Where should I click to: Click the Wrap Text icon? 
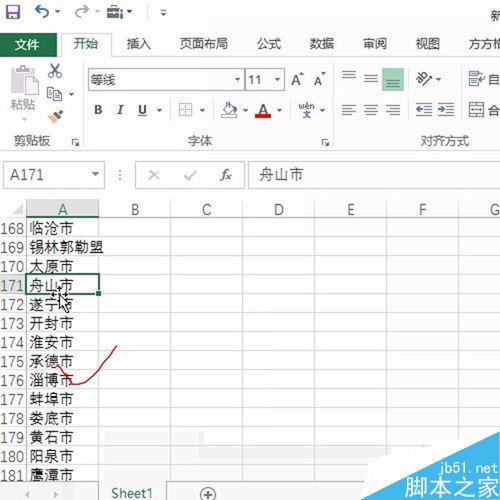[x=476, y=79]
